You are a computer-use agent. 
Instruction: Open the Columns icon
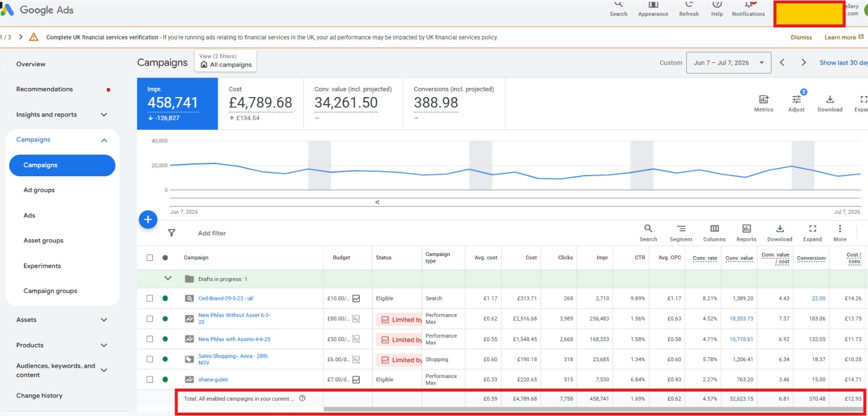[714, 233]
